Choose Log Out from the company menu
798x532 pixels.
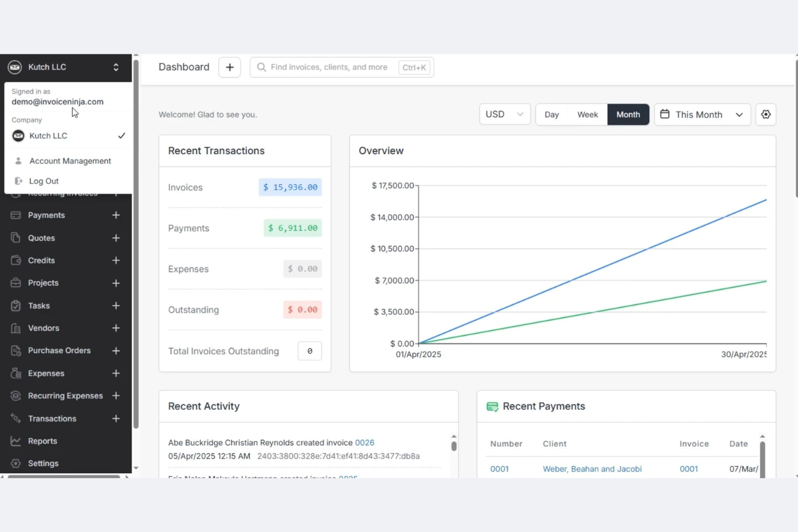(x=43, y=181)
